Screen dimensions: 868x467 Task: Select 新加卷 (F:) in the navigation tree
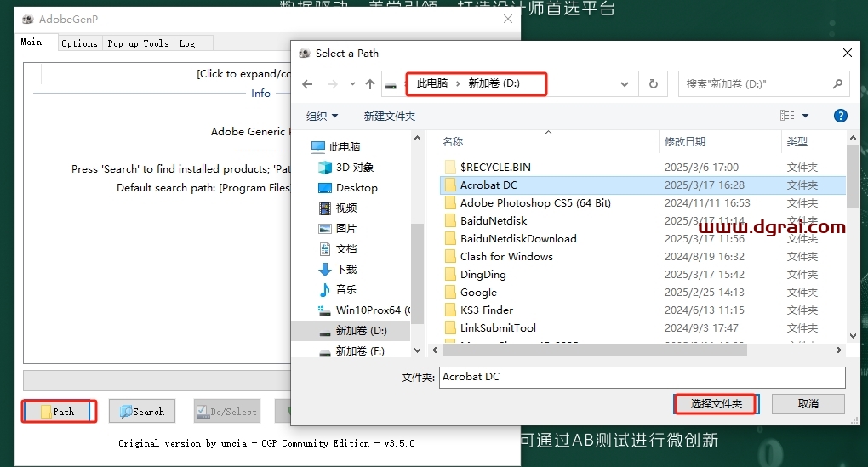tap(359, 350)
